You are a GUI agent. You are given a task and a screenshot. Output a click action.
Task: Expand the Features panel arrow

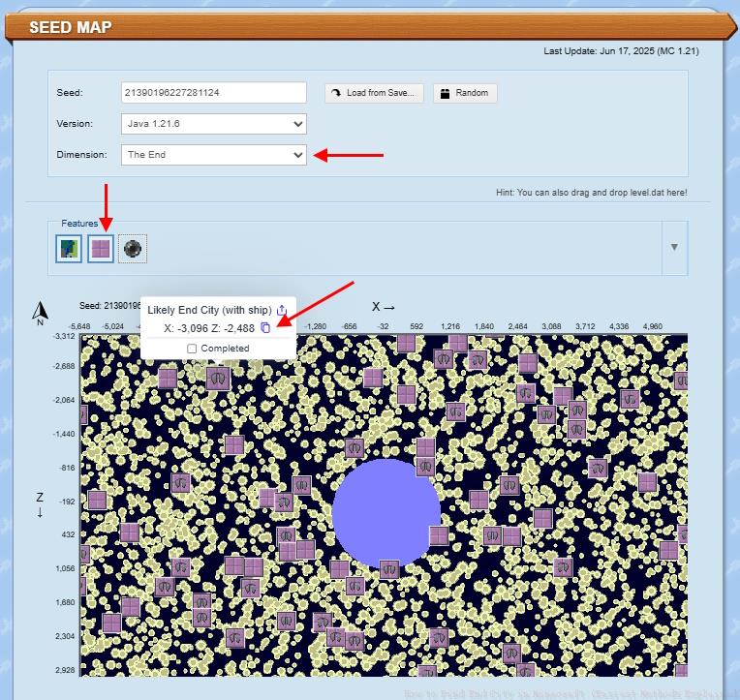tap(674, 247)
